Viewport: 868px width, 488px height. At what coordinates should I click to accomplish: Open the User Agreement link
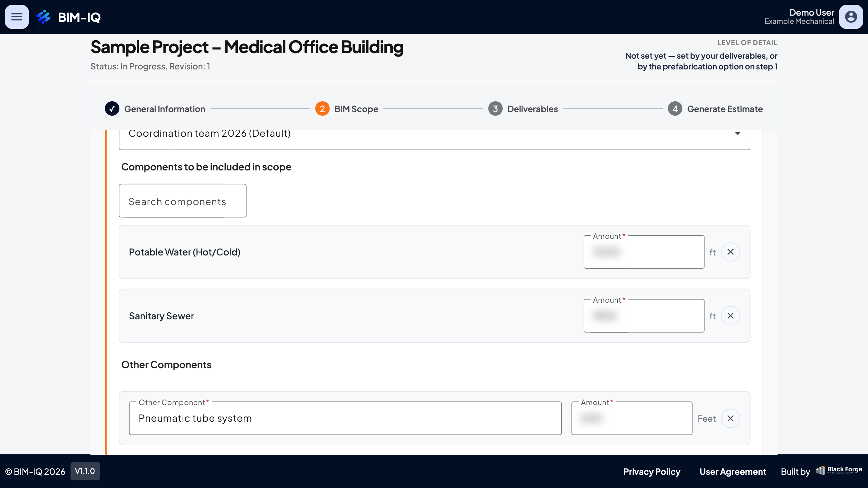click(x=733, y=472)
